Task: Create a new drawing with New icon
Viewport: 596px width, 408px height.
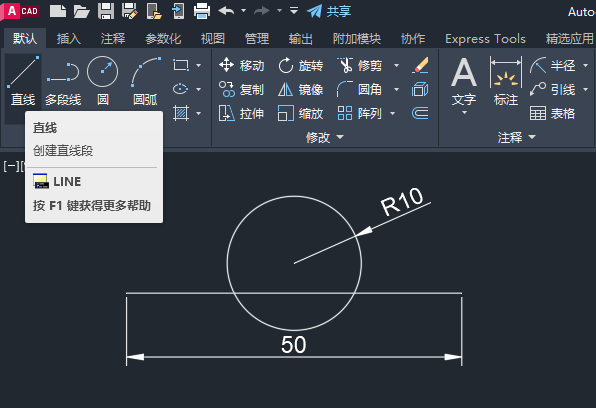Action: pos(58,11)
